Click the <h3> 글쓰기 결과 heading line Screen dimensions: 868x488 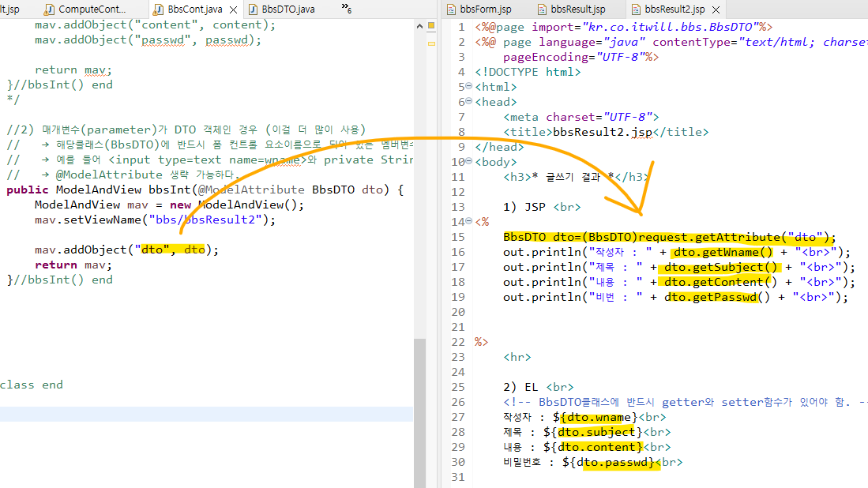click(577, 177)
